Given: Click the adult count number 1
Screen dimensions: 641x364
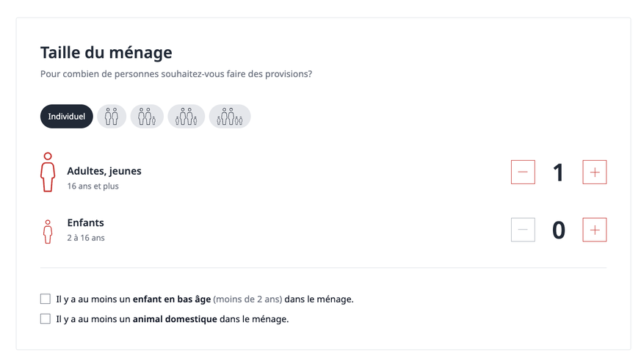Looking at the screenshot, I should (559, 172).
